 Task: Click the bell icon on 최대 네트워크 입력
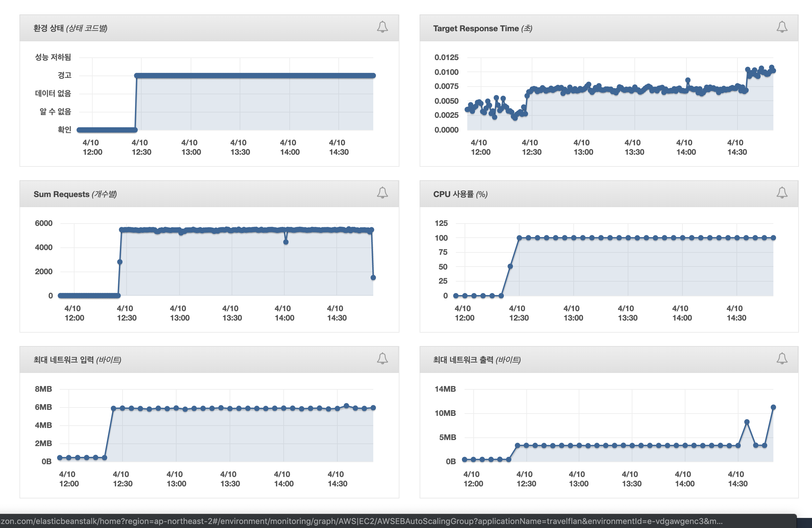[x=382, y=358]
